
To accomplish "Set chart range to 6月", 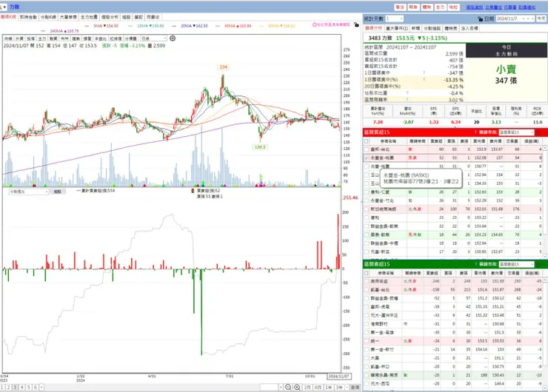I will tap(318, 388).
